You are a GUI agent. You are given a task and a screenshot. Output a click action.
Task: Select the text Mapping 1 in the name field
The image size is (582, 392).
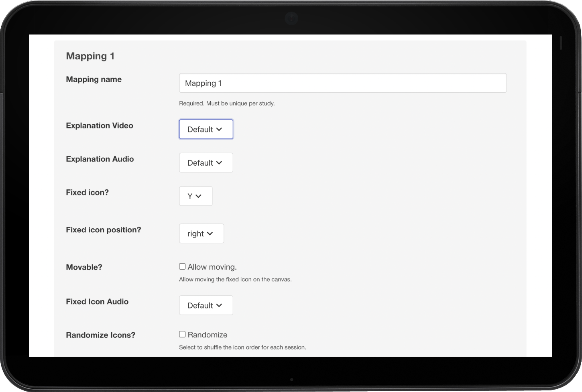(203, 83)
